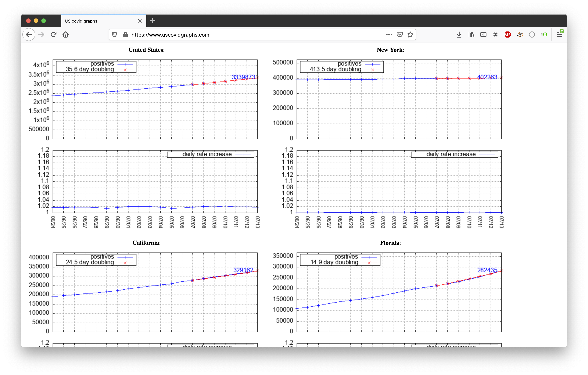This screenshot has height=375, width=588.
Task: Open the Firefox hamburger menu
Action: point(559,35)
